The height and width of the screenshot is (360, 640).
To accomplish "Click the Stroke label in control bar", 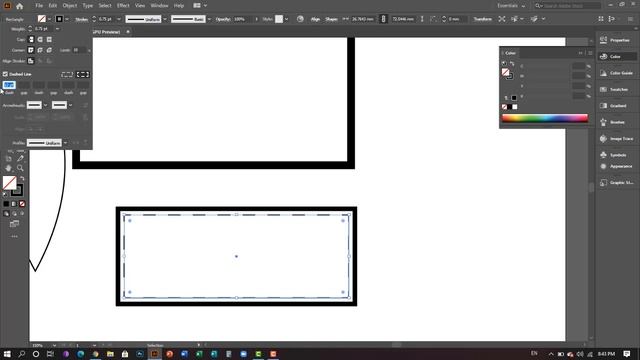I will tap(81, 19).
